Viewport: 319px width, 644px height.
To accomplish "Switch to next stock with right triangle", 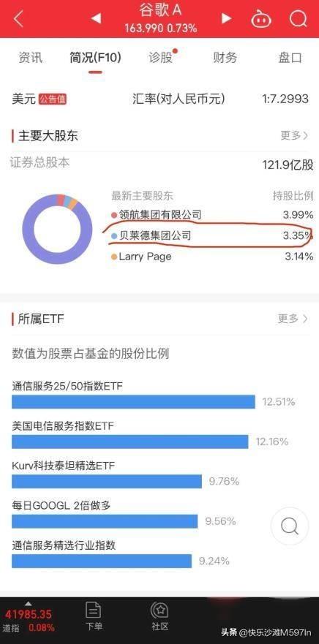I will click(x=226, y=18).
